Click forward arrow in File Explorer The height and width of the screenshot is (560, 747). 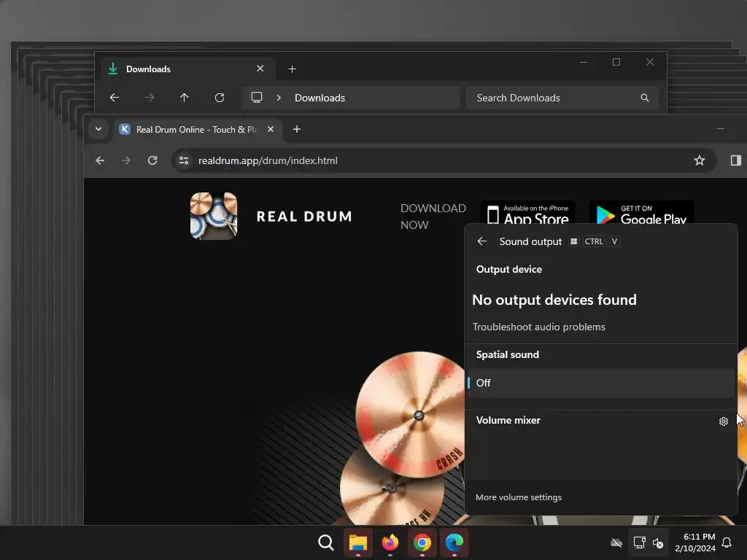pyautogui.click(x=150, y=98)
